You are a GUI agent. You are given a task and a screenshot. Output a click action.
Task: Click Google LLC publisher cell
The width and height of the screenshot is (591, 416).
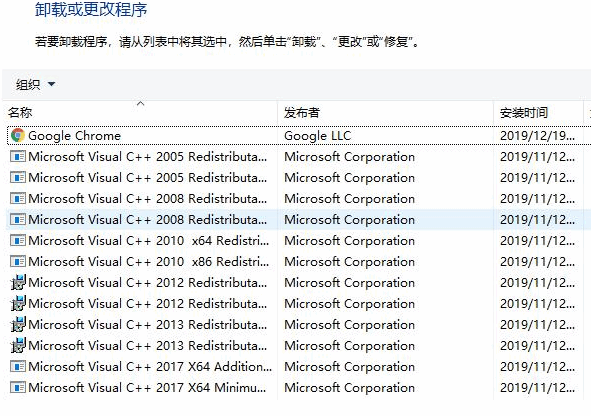point(317,136)
